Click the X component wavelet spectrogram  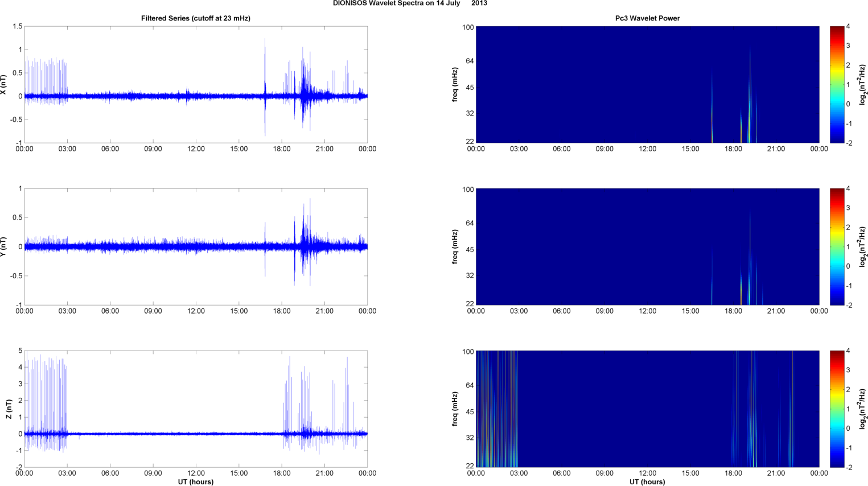coord(647,85)
